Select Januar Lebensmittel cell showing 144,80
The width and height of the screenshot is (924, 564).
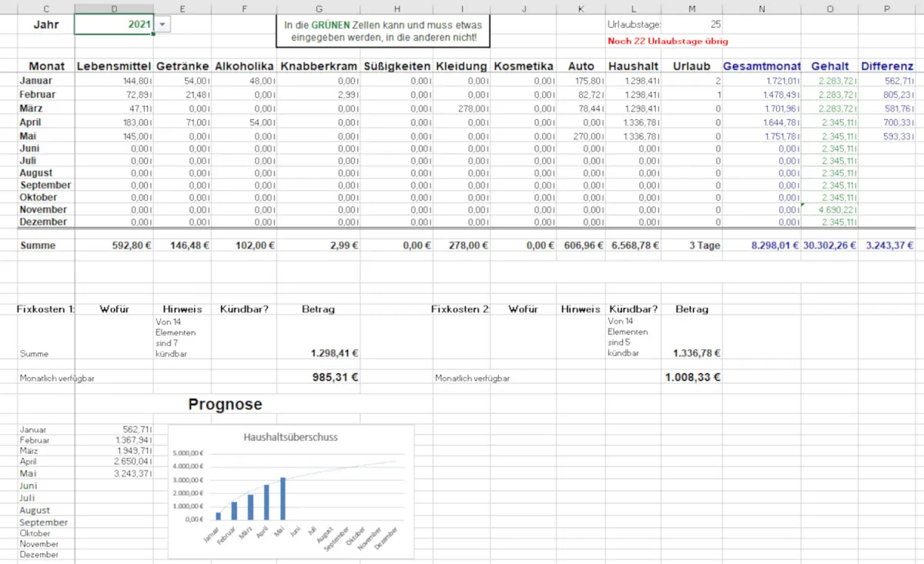[114, 81]
